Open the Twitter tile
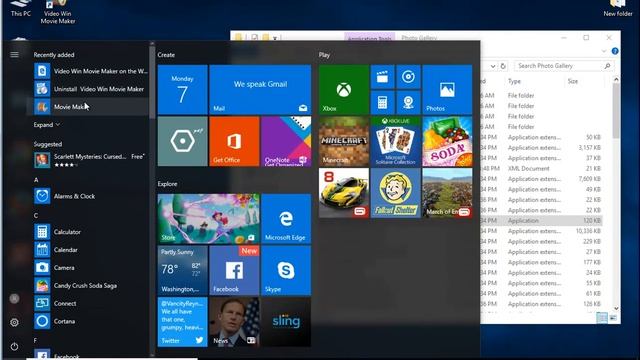This screenshot has height=360, width=640. pyautogui.click(x=182, y=322)
